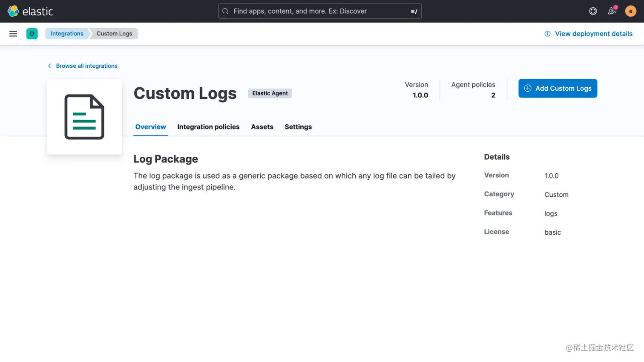Click the Custom Logs page title

coord(185,93)
